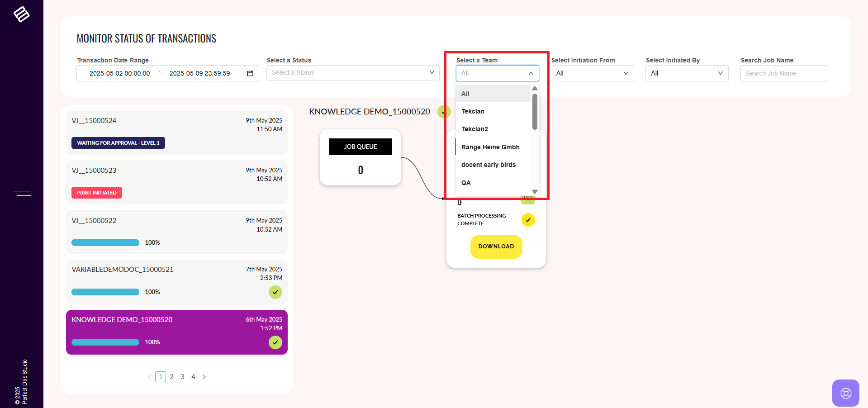Click the Search Job Name field
The image size is (868, 408).
tap(784, 73)
